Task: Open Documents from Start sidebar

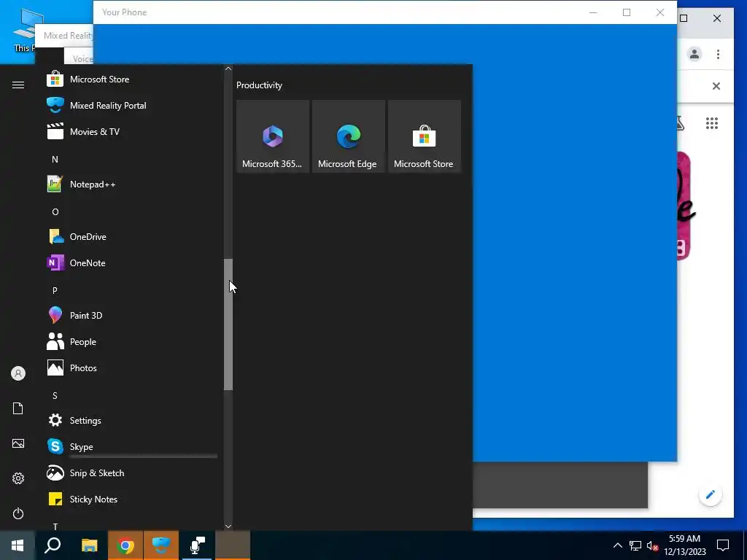Action: pos(18,408)
